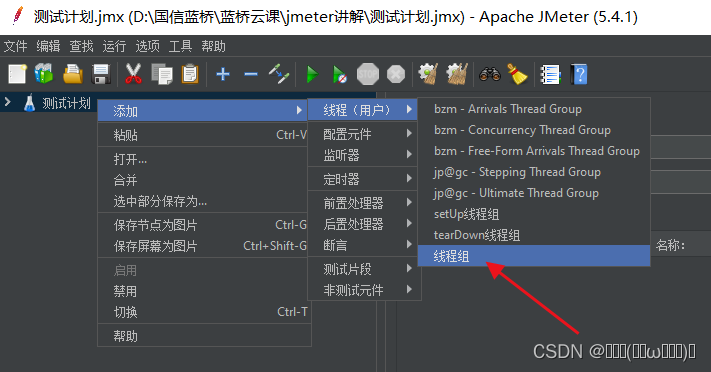Screen dimensions: 711x372
Task: Expand the 监听器 submenu
Action: coord(362,155)
